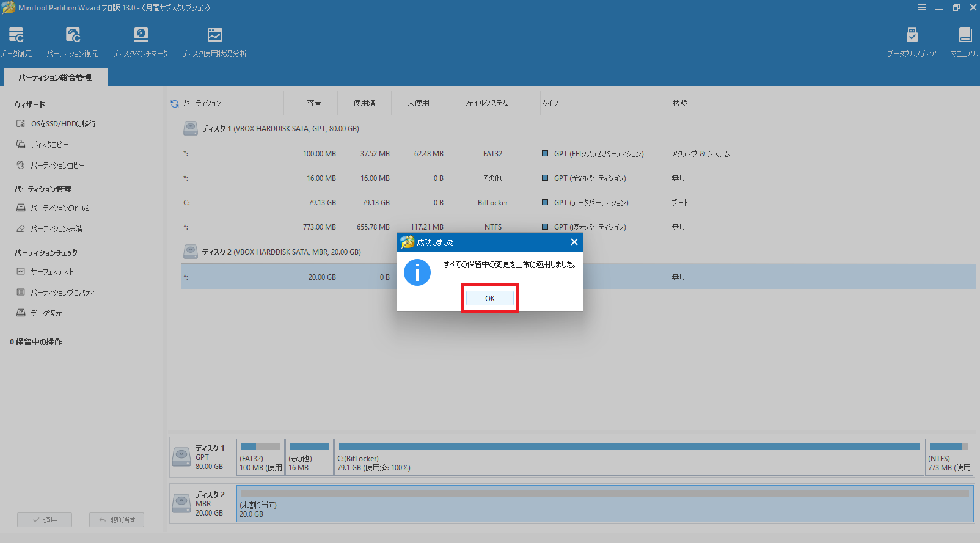980x543 pixels.
Task: Open パーティション復元 in the toolbar
Action: 73,42
